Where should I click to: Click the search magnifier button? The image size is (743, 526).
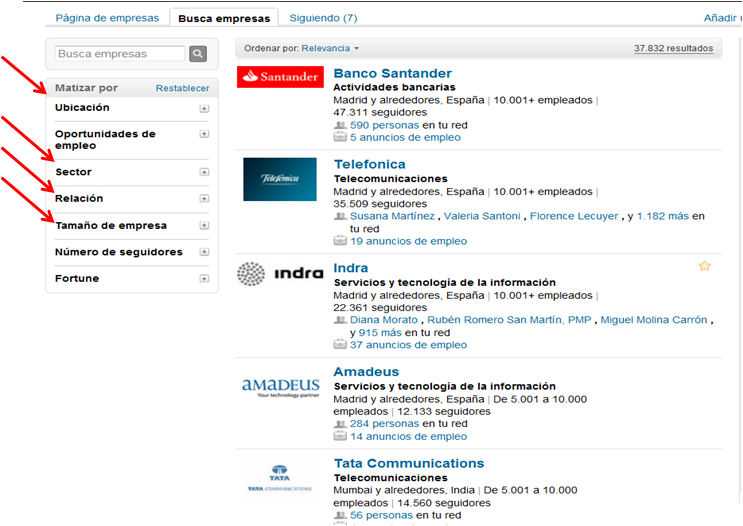point(198,54)
